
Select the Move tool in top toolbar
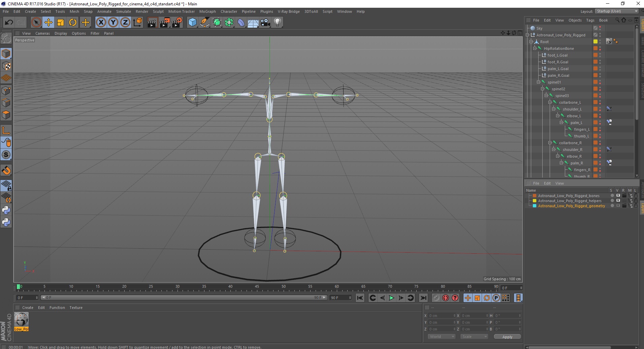click(49, 23)
